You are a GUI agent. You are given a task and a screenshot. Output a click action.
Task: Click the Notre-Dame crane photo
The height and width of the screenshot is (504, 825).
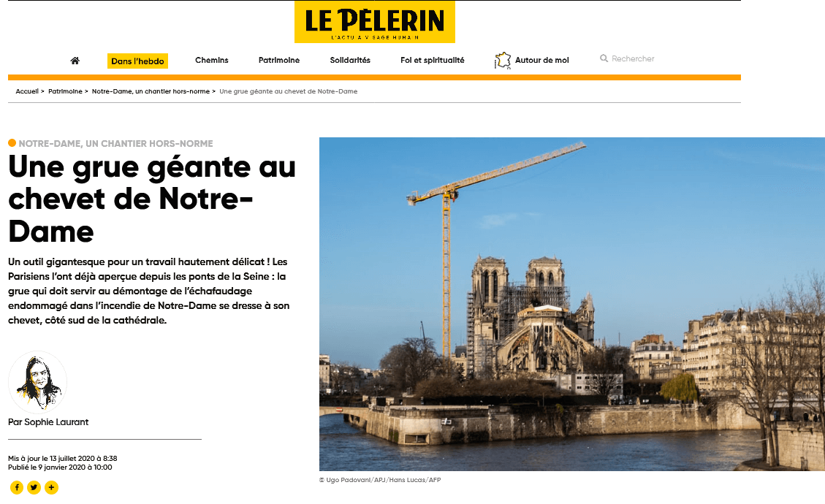572,304
